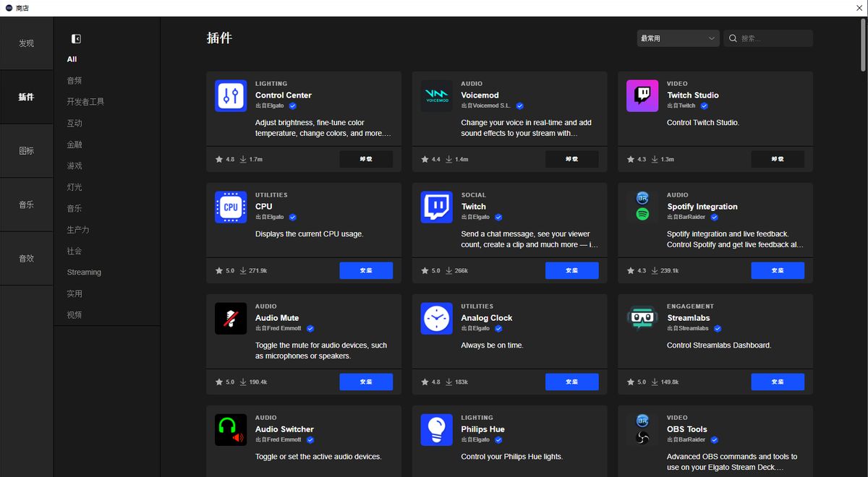
Task: Open the Audio Mute microphone icon
Action: pos(231,318)
